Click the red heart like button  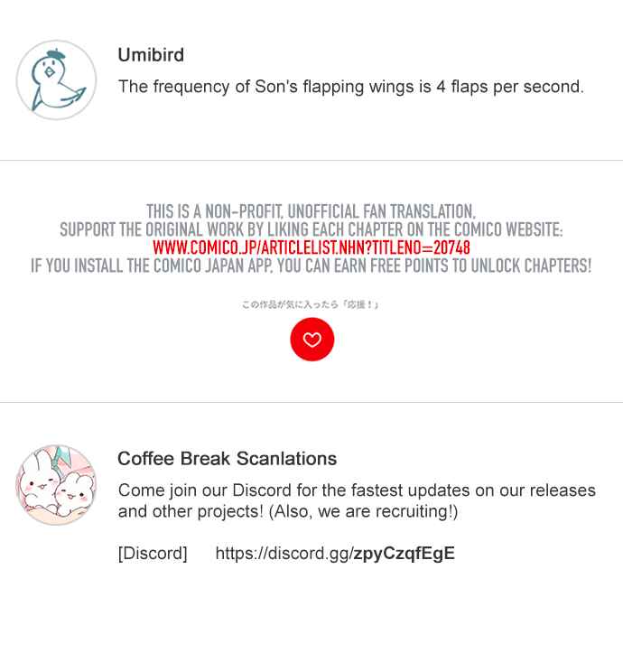pos(311,340)
